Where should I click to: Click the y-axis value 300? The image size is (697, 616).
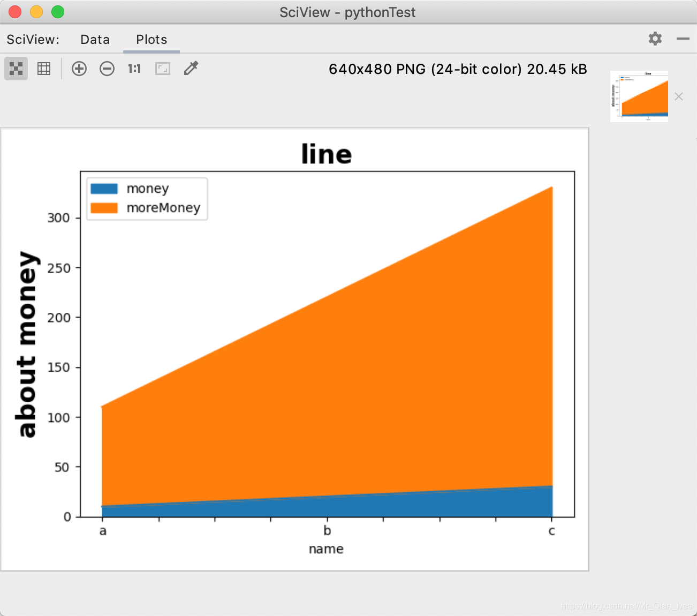point(58,218)
